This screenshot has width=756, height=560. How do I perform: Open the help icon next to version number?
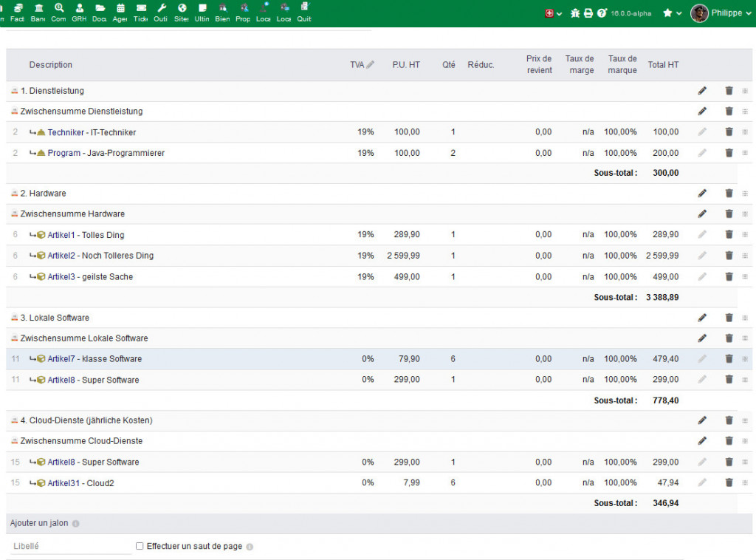pyautogui.click(x=602, y=13)
